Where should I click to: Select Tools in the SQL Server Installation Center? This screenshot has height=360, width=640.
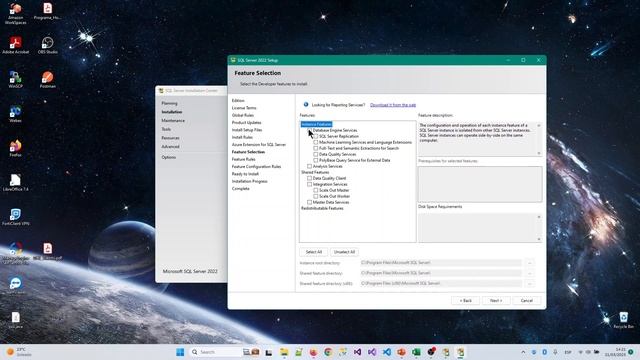click(166, 129)
